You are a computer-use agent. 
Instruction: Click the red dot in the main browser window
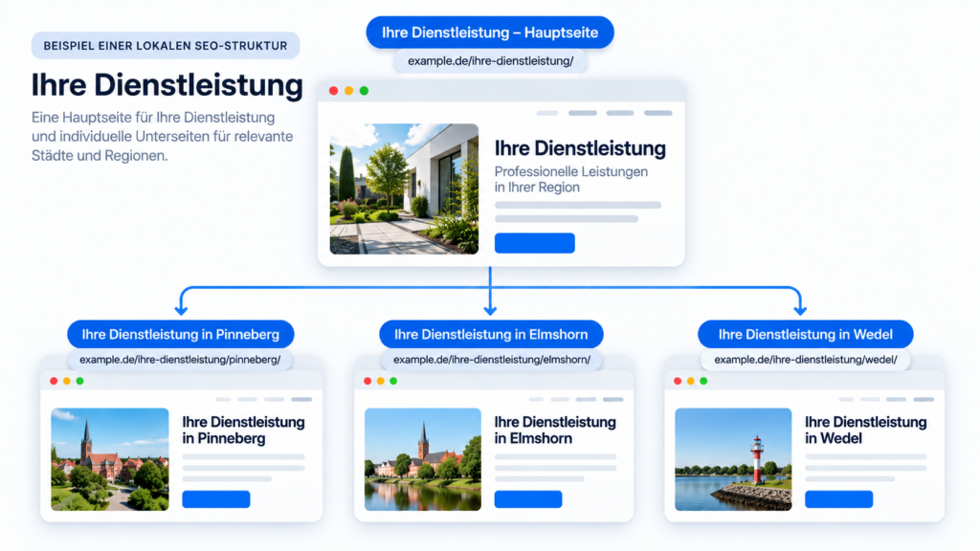click(334, 91)
